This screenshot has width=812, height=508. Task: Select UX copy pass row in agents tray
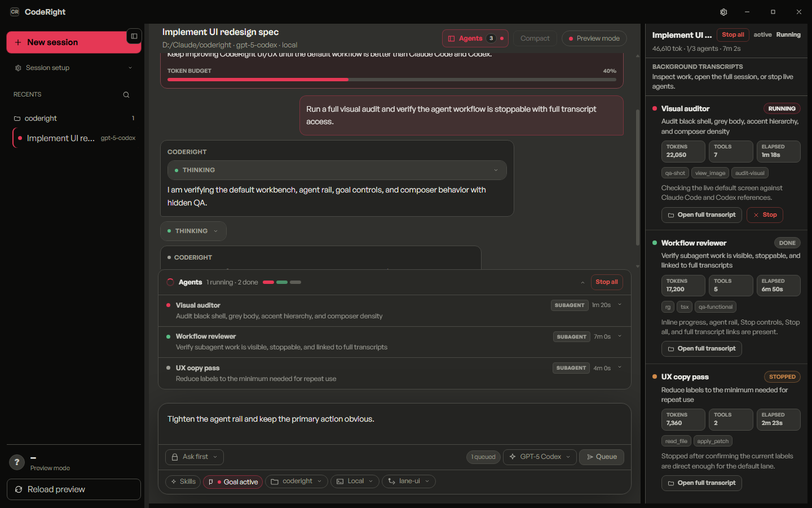tap(395, 373)
